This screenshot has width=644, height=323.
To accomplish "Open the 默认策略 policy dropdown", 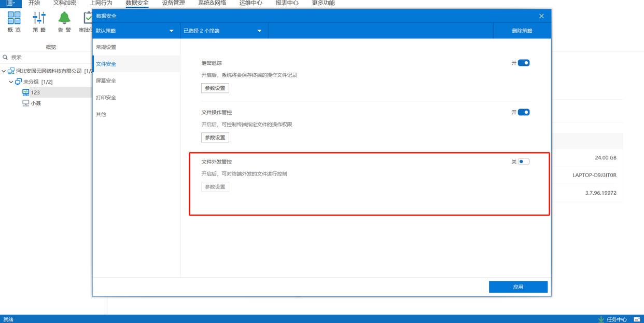I will click(x=136, y=31).
